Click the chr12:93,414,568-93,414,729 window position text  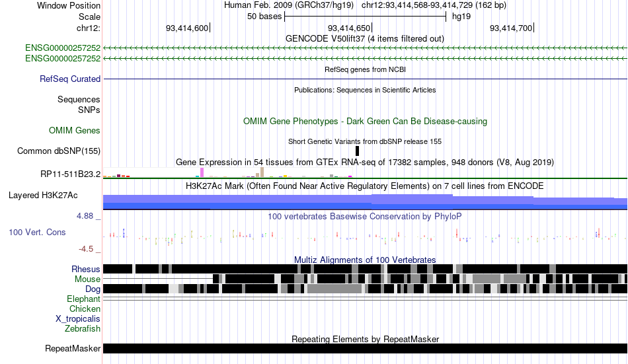point(434,5)
